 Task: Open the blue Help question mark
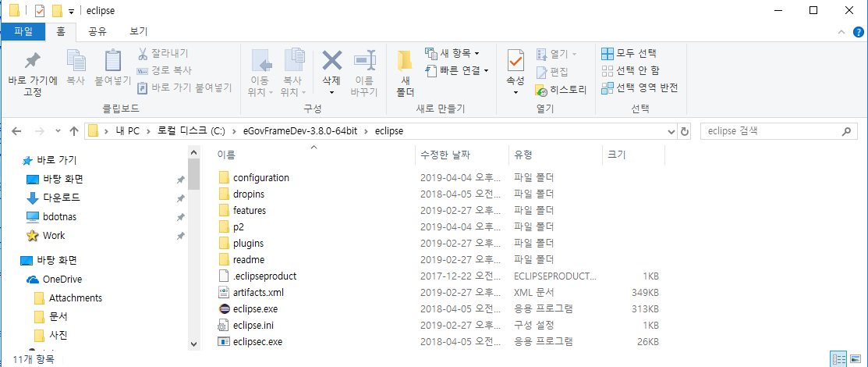coord(858,32)
